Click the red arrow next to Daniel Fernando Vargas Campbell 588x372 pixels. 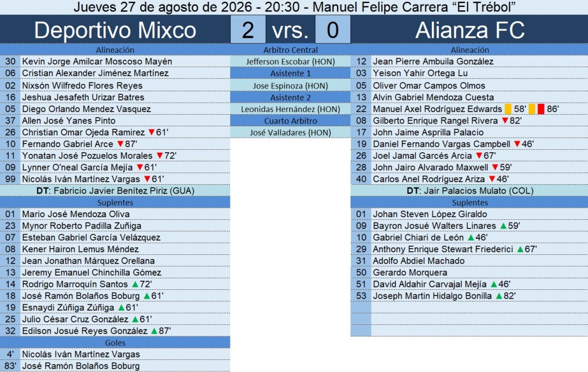tap(517, 144)
